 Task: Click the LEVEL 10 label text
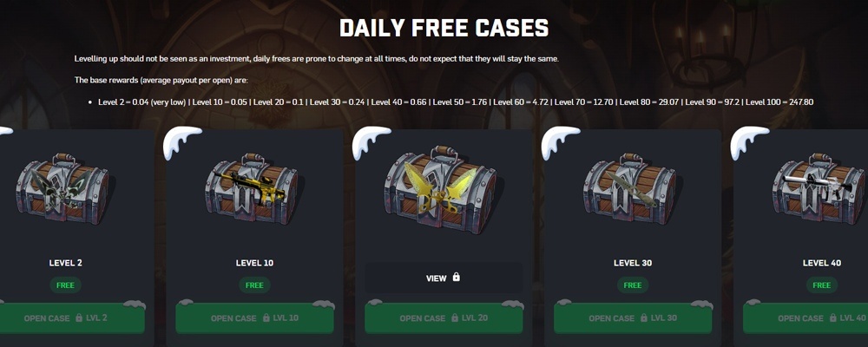click(254, 263)
